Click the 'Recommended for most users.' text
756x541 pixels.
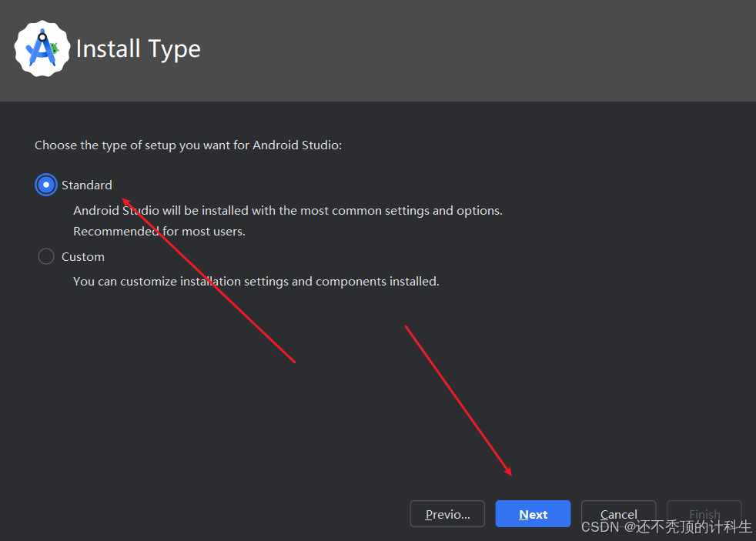point(159,231)
